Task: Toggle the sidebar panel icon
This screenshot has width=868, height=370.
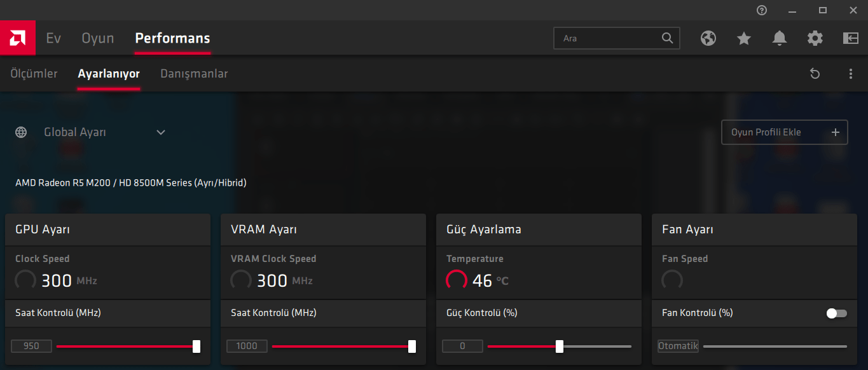Action: [x=851, y=38]
